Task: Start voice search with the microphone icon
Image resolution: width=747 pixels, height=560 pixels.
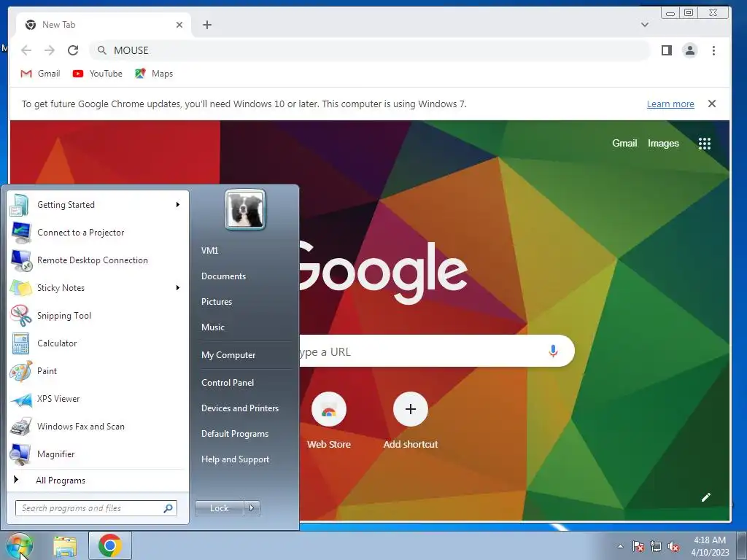Action: [x=553, y=351]
